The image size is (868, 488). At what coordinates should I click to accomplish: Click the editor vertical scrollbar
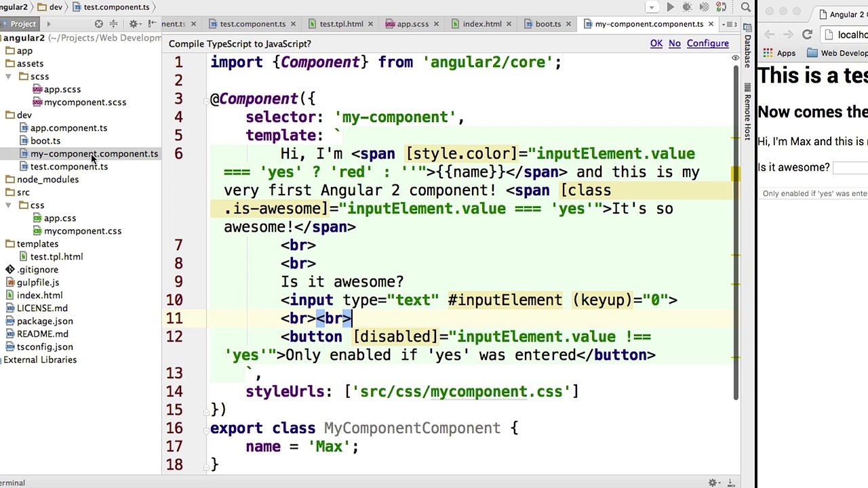[736, 234]
